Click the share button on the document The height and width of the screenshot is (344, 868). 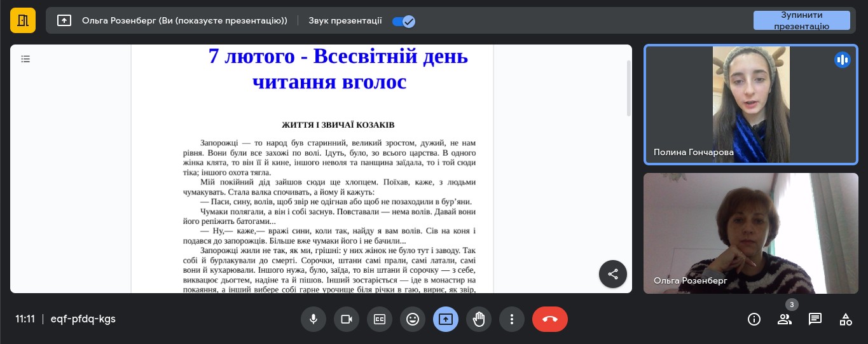pyautogui.click(x=613, y=274)
